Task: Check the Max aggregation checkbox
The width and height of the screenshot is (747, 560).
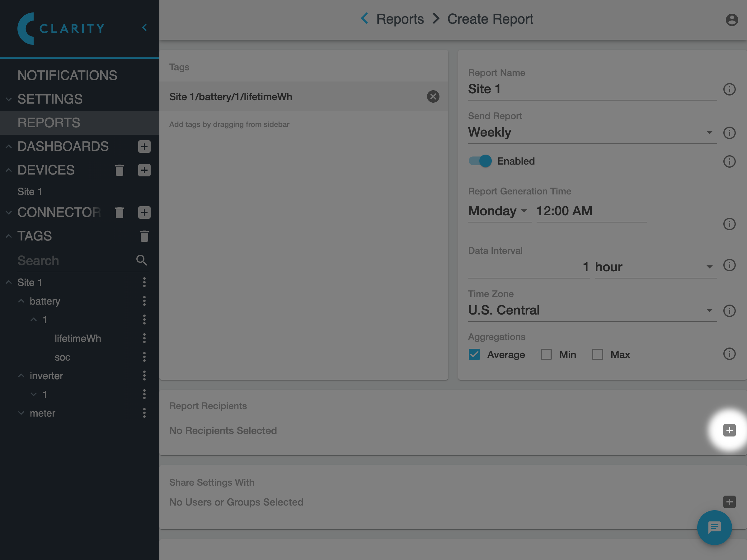Action: (597, 354)
